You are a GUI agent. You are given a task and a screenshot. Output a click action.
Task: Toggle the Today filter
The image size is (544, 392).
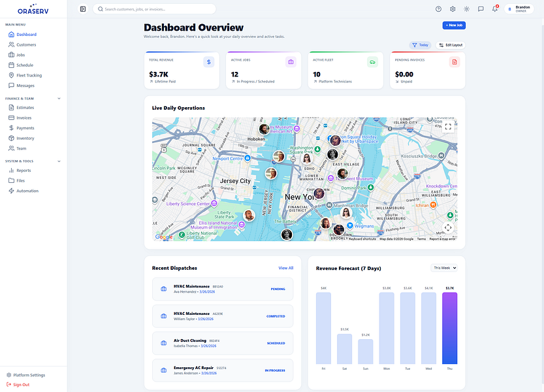(420, 45)
